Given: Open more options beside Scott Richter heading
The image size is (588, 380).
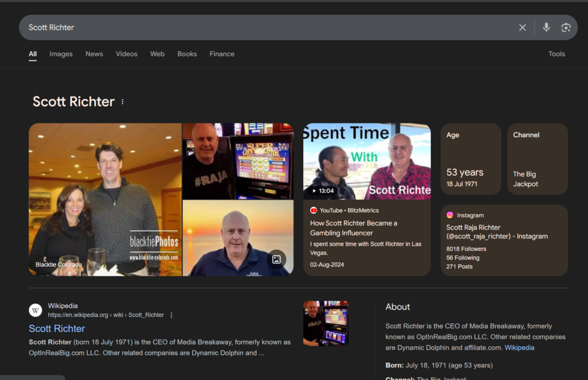Looking at the screenshot, I should pos(123,102).
